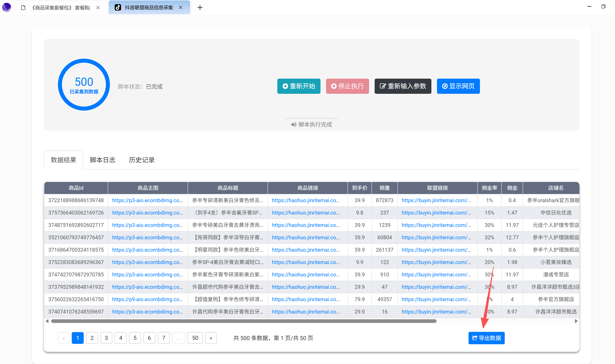Go to page 2
Image resolution: width=615 pixels, height=364 pixels.
coord(92,338)
